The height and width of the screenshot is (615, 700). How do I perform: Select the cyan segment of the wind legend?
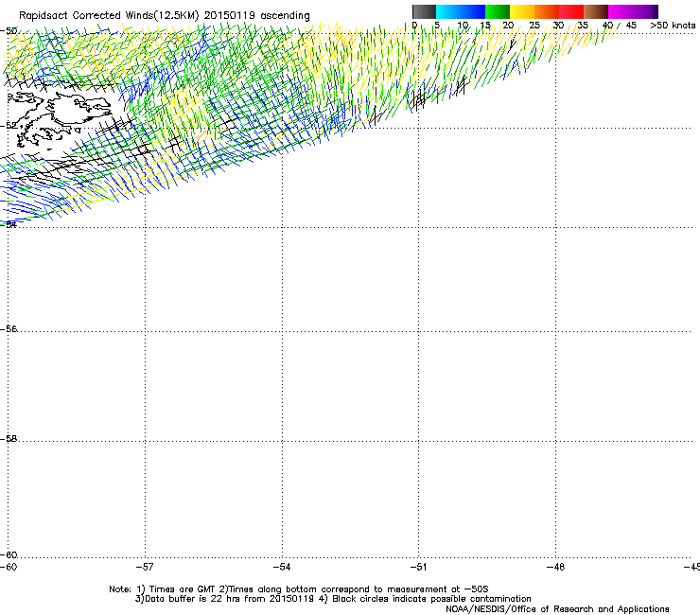pyautogui.click(x=446, y=11)
